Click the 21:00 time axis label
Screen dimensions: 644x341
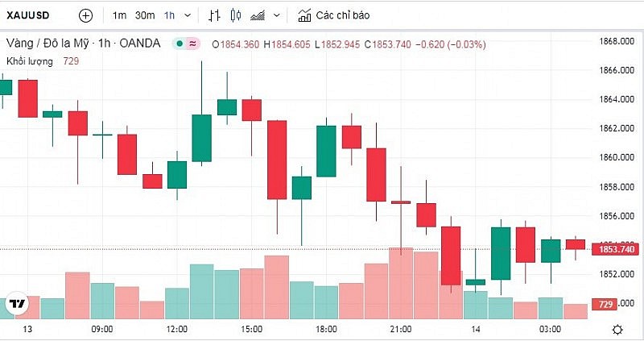pyautogui.click(x=400, y=329)
